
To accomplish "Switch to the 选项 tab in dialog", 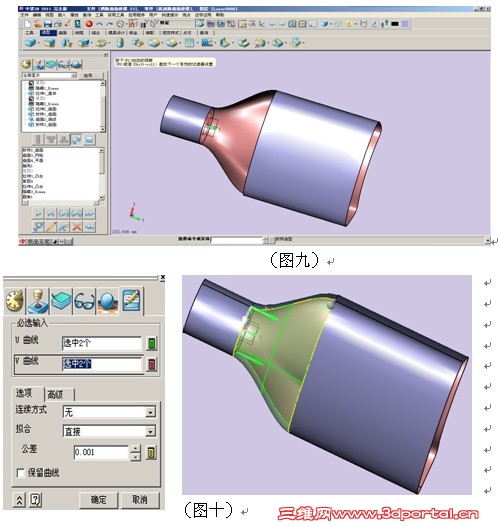I will (24, 393).
